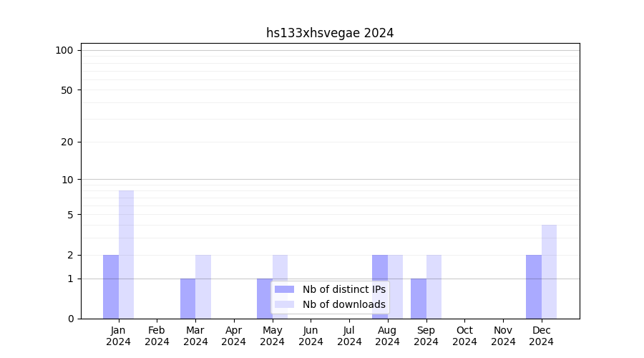644x358 pixels.
Task: Click the 'Oct 2024' x-axis label
Action: tap(464, 336)
